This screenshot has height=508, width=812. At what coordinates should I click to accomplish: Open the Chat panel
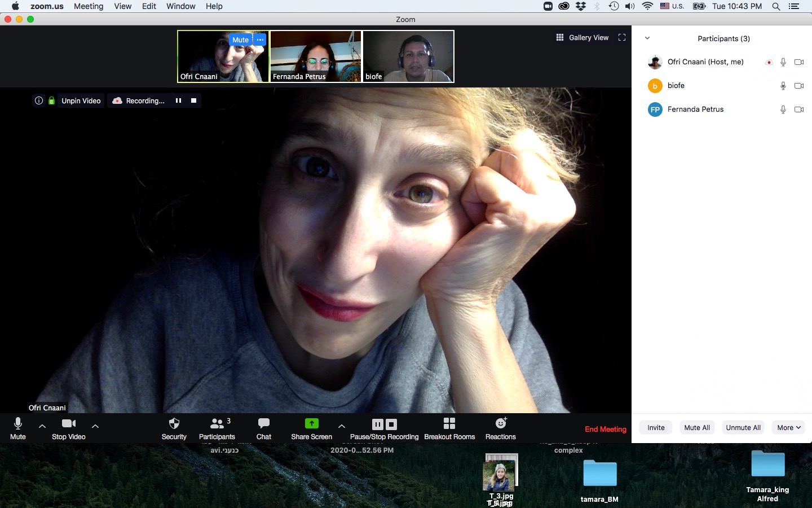click(x=263, y=428)
